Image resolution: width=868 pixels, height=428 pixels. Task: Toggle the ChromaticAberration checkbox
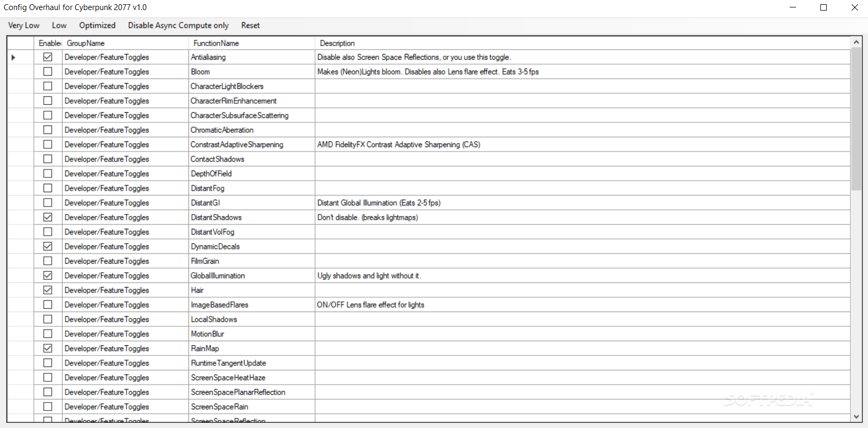[48, 130]
